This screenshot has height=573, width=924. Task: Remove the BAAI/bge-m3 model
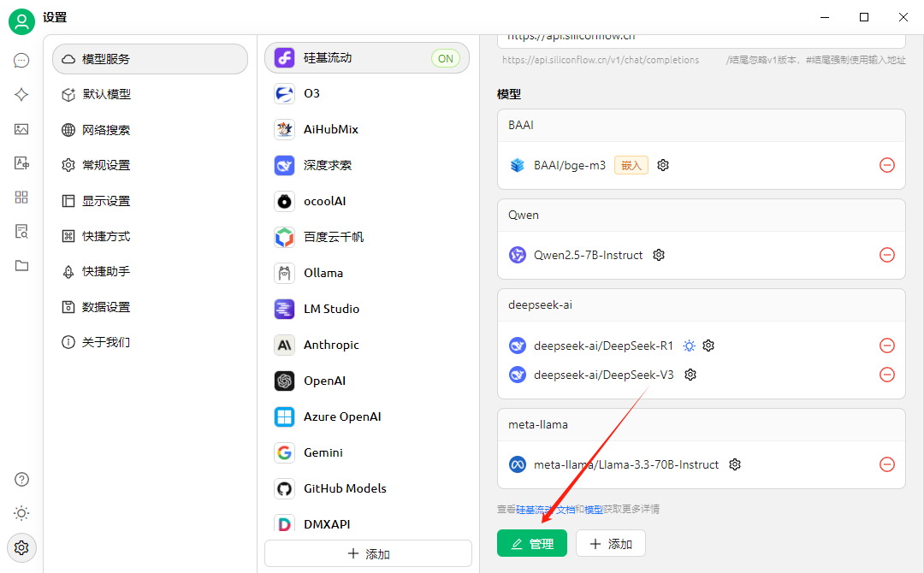887,165
